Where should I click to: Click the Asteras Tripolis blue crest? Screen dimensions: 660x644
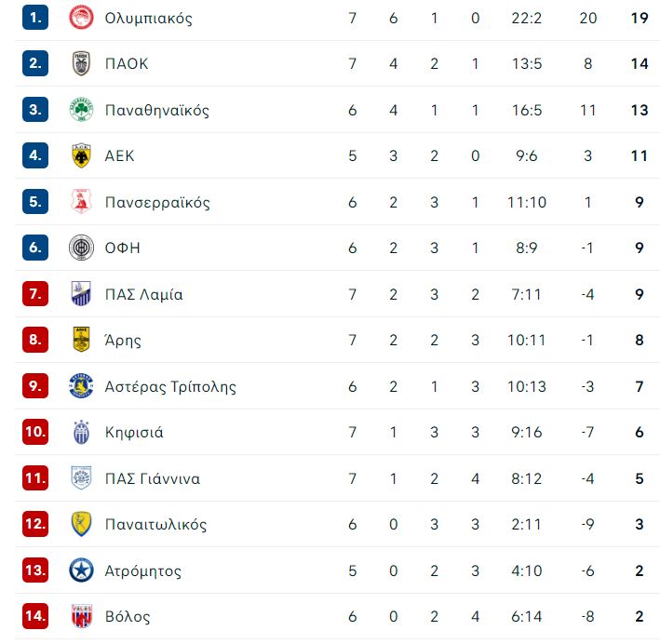click(x=81, y=385)
